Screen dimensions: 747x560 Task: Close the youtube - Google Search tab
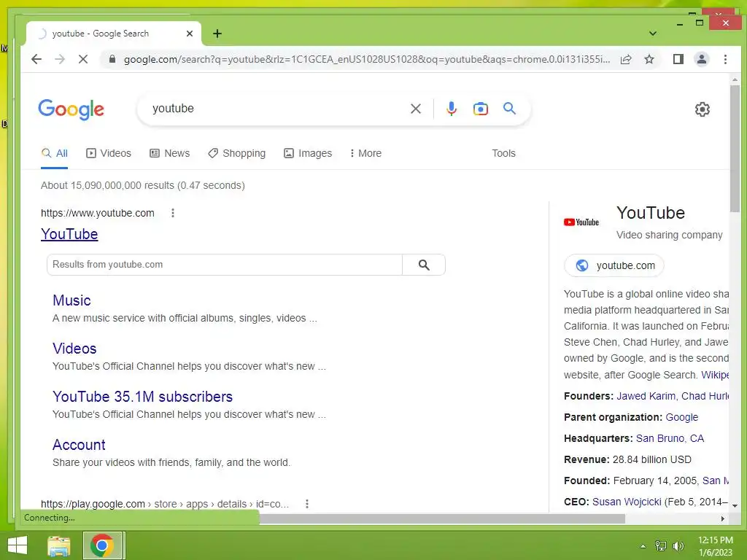[x=190, y=34]
